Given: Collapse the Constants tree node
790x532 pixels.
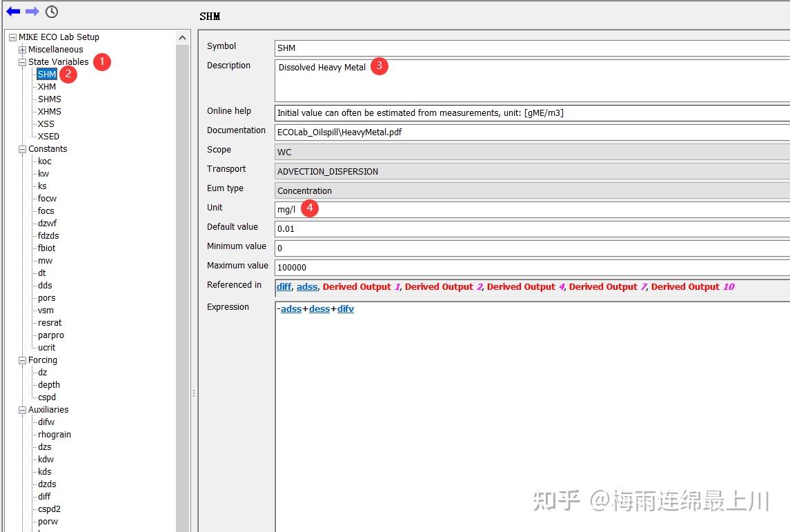Looking at the screenshot, I should click(22, 150).
